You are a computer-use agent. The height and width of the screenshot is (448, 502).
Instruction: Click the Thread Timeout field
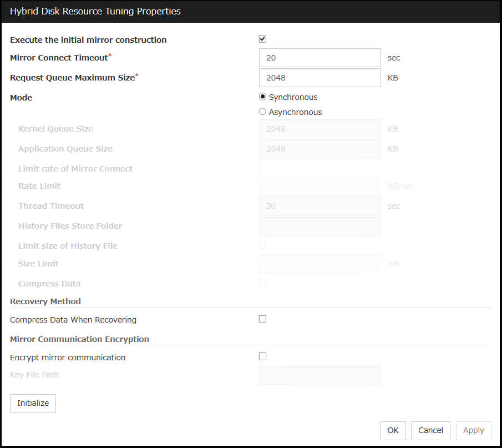320,206
